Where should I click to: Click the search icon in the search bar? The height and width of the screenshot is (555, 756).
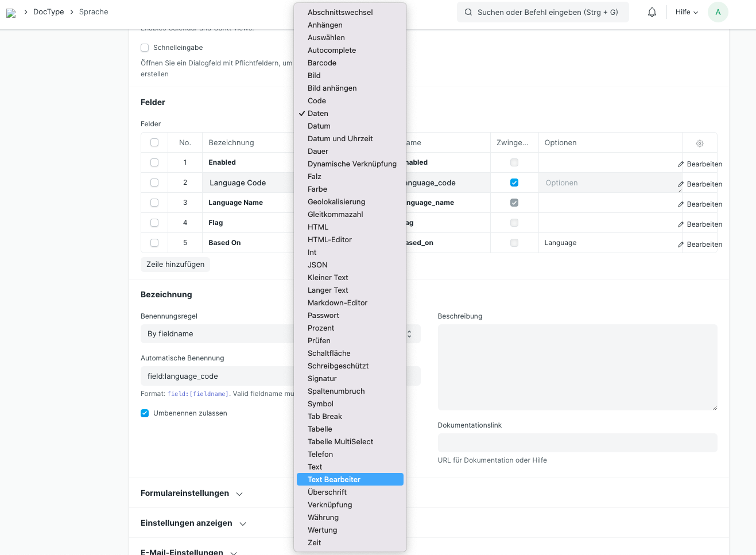click(x=468, y=12)
